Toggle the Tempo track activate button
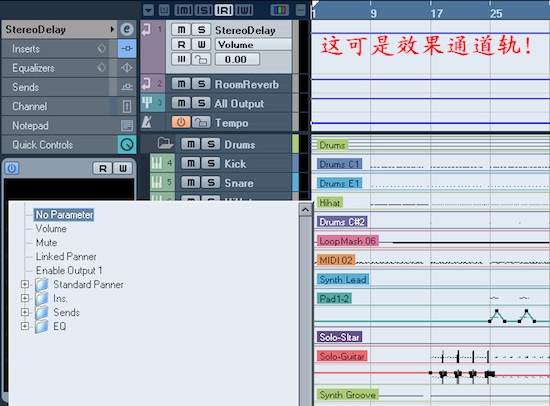The image size is (550, 406). (x=181, y=122)
